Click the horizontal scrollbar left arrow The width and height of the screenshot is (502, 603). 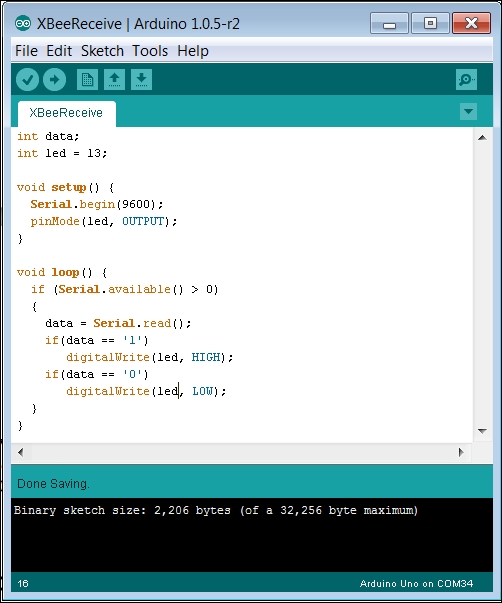20,452
